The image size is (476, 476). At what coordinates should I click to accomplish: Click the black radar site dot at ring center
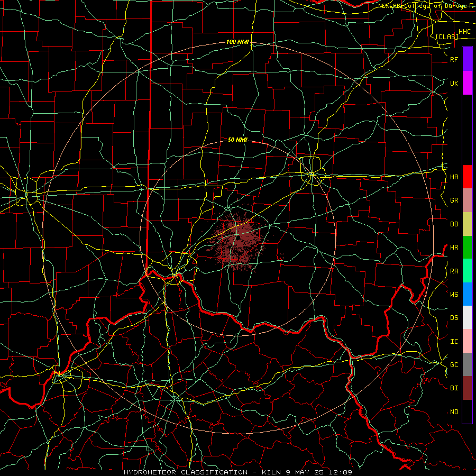click(x=239, y=238)
